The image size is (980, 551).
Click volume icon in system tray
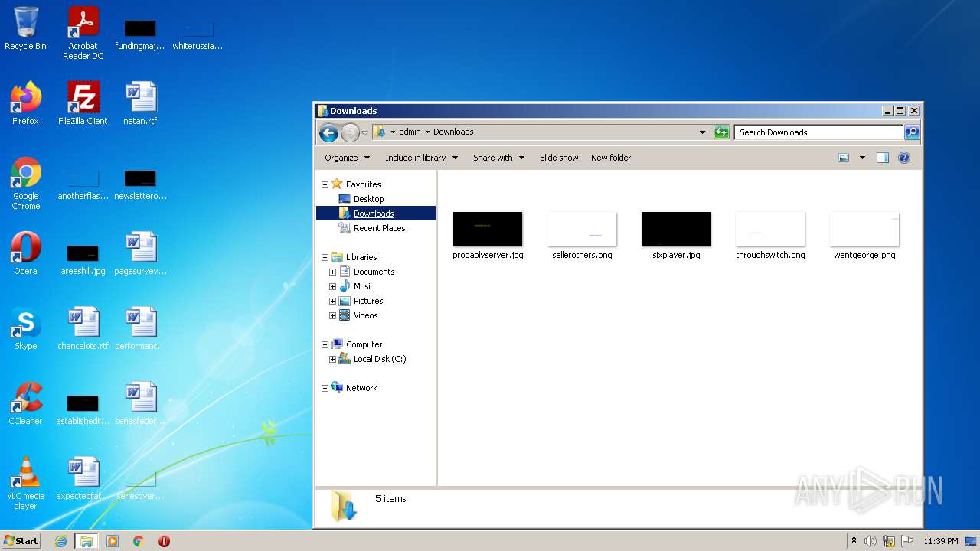[871, 541]
